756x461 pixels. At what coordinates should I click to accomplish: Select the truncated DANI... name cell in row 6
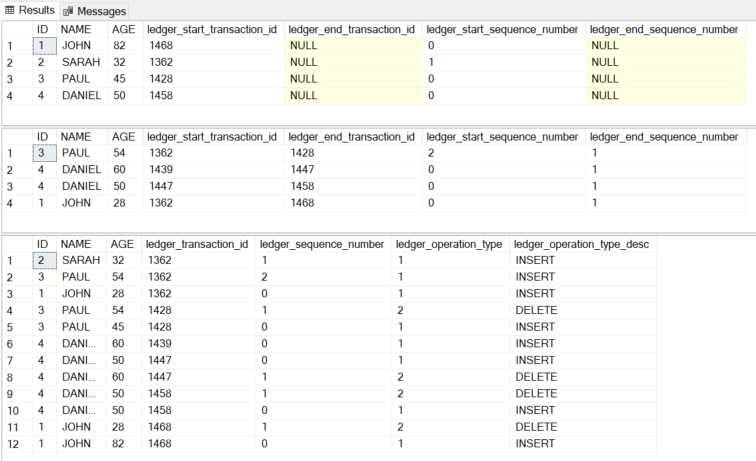(81, 344)
